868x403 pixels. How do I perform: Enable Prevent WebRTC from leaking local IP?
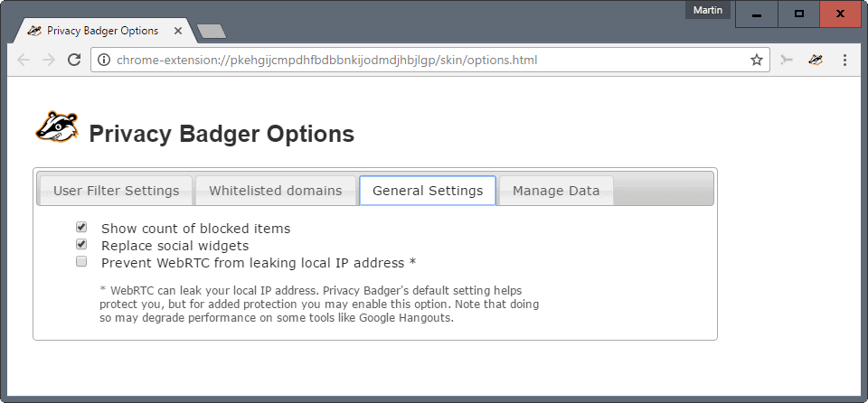point(81,262)
